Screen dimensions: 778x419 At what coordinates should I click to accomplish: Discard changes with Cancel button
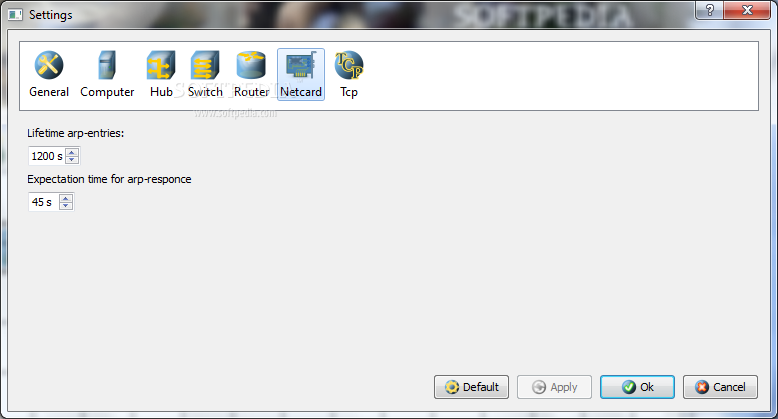[x=720, y=387]
